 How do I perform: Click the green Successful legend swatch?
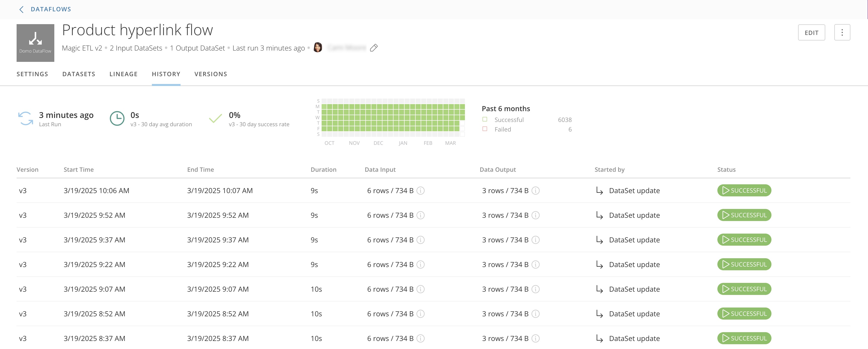point(485,119)
